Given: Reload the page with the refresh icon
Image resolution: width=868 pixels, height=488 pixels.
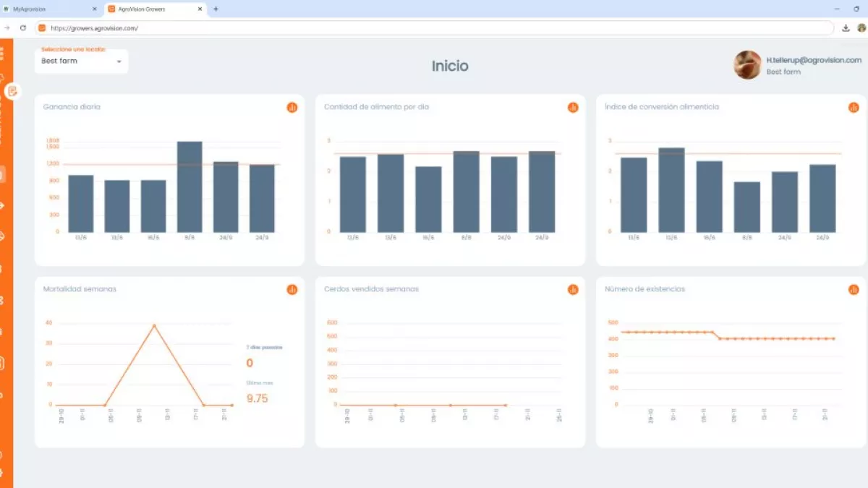Looking at the screenshot, I should click(23, 28).
